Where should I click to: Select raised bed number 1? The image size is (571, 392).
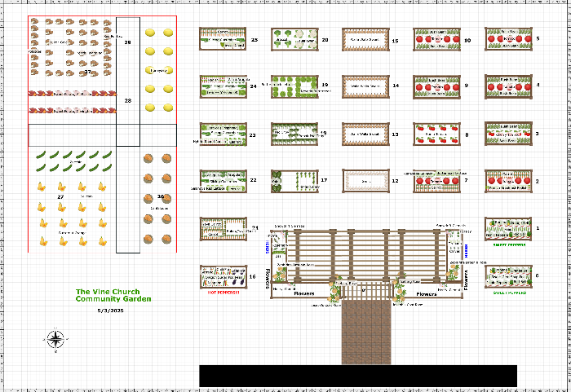tap(508, 229)
